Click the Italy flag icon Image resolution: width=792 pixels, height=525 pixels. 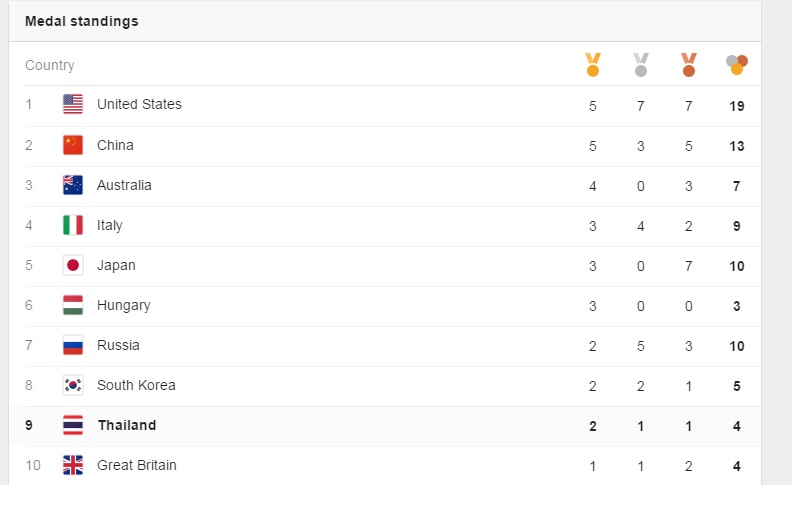pyautogui.click(x=73, y=225)
